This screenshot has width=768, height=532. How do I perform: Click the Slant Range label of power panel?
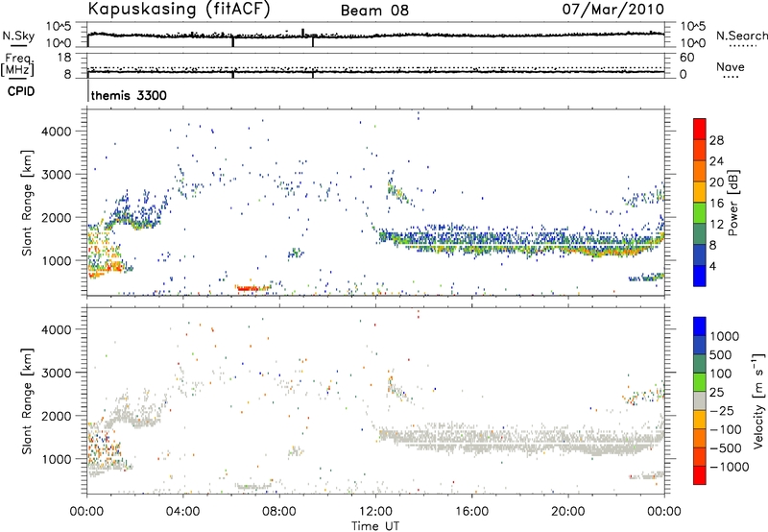tap(28, 203)
